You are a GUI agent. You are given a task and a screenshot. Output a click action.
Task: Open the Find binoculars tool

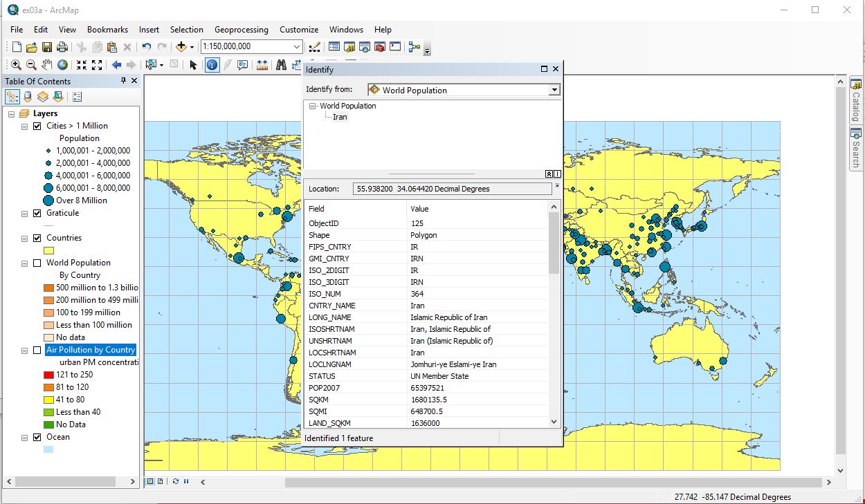click(x=282, y=65)
